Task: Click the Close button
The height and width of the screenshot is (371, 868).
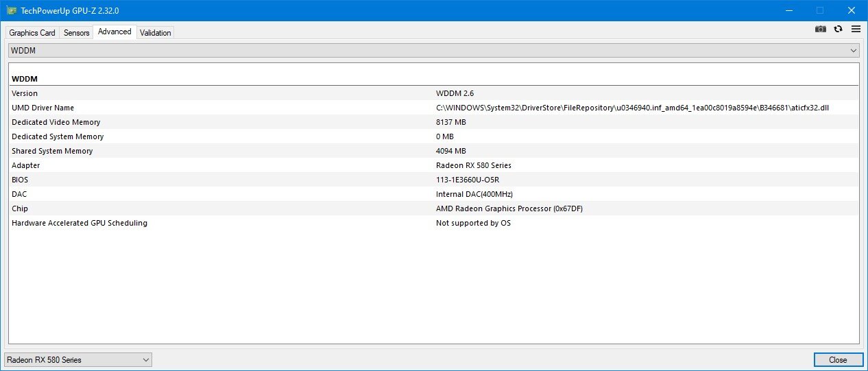Action: pyautogui.click(x=838, y=359)
